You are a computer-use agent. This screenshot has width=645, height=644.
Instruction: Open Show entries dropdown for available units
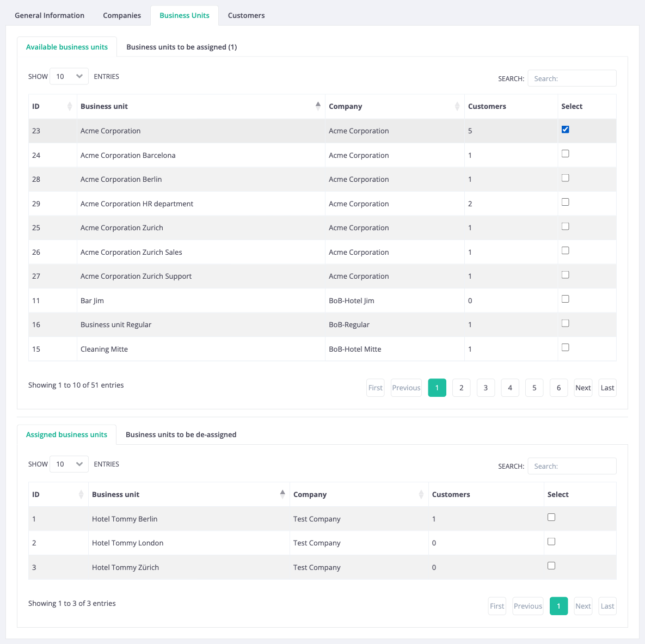[x=69, y=77]
